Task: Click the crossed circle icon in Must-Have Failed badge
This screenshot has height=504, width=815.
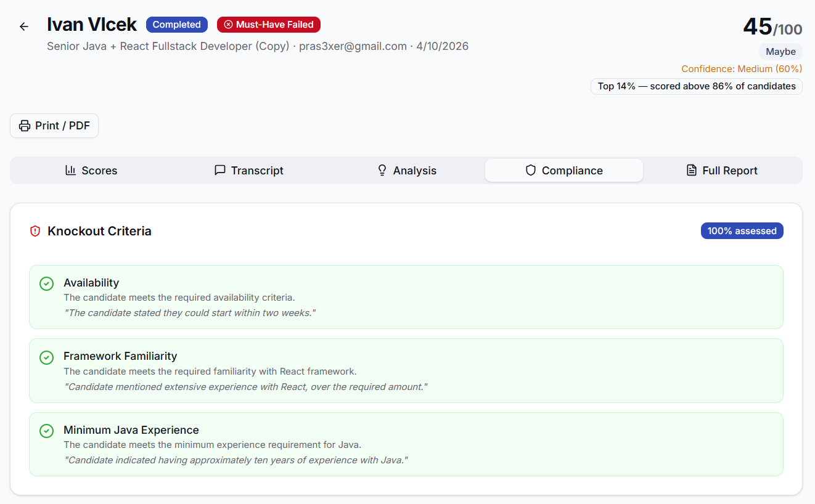Action: click(x=227, y=25)
